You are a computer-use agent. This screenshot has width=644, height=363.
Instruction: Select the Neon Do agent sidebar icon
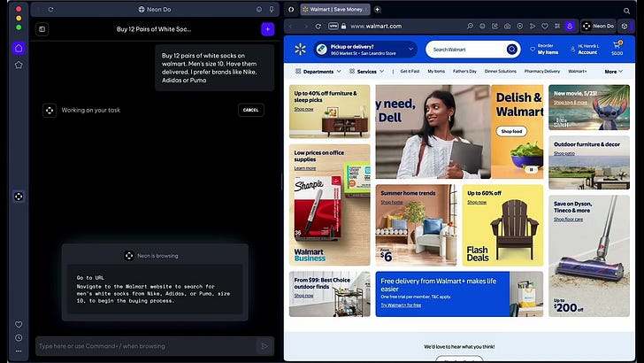19,197
